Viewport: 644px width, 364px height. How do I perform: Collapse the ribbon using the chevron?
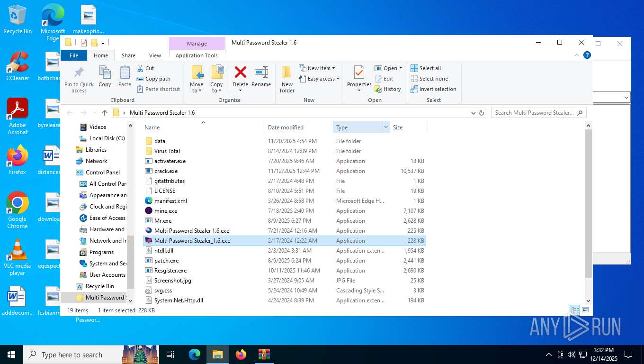[577, 55]
